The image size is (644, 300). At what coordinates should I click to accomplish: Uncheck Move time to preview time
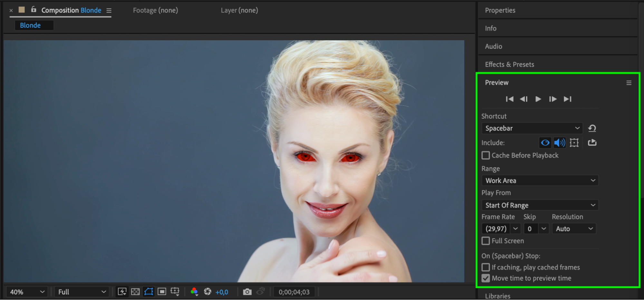pyautogui.click(x=485, y=278)
